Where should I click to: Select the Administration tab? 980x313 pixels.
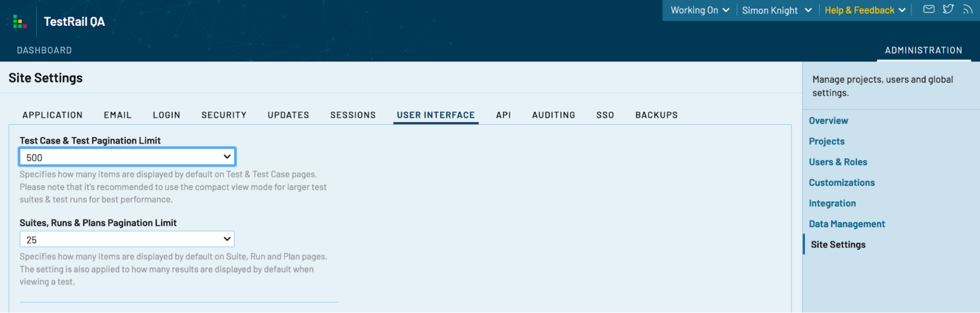point(923,50)
